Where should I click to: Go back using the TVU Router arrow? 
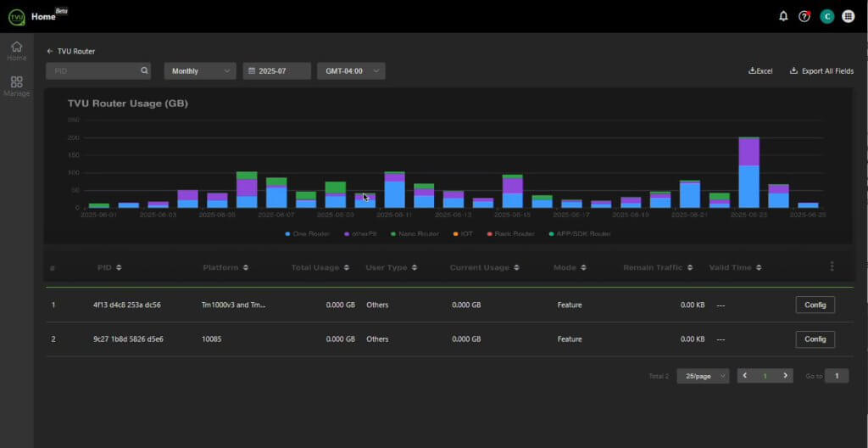pos(50,51)
